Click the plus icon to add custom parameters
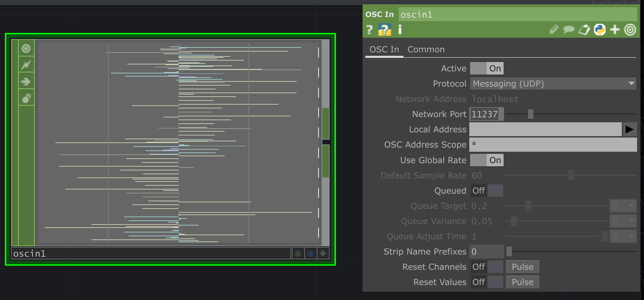 [x=615, y=30]
